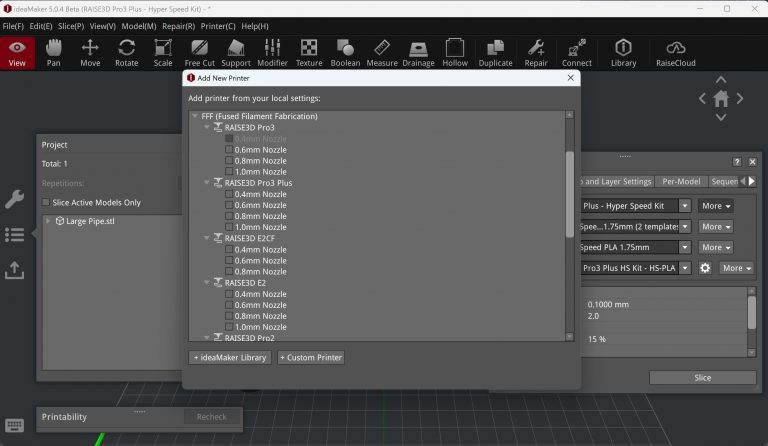Image resolution: width=768 pixels, height=446 pixels.
Task: Click More next to Hyper Speed Kit
Action: pos(716,206)
